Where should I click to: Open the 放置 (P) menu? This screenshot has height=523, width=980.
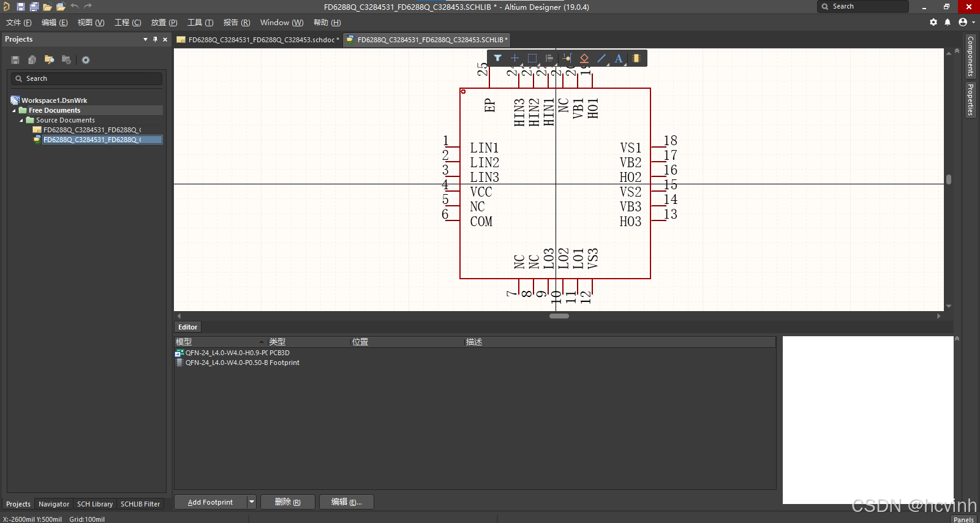[x=164, y=23]
